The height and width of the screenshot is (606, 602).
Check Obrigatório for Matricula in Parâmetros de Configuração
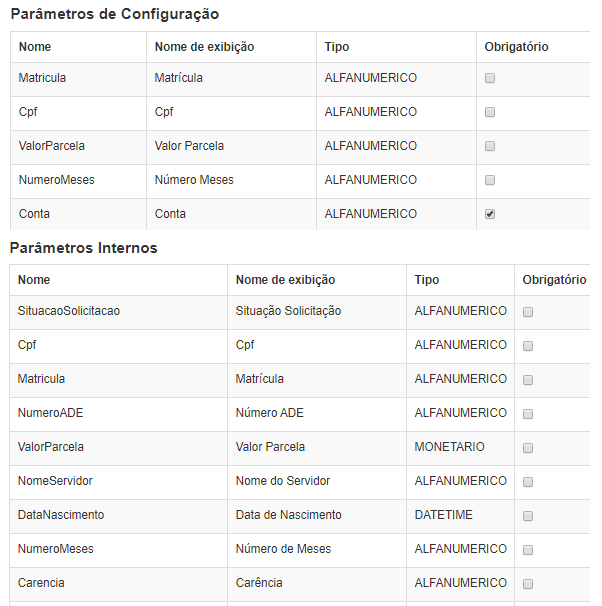click(x=490, y=78)
